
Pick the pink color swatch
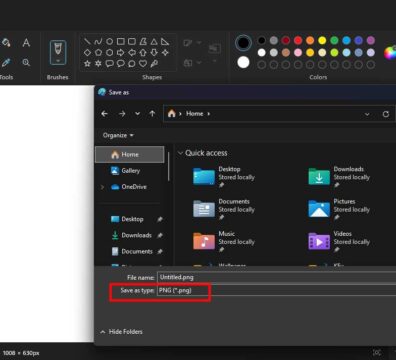tap(298, 52)
